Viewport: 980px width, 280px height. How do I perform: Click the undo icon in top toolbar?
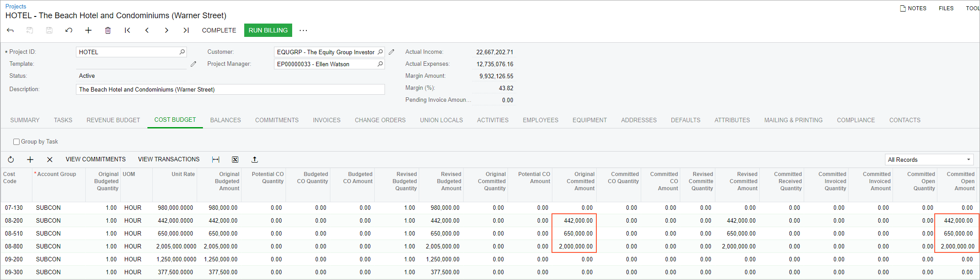(x=69, y=30)
